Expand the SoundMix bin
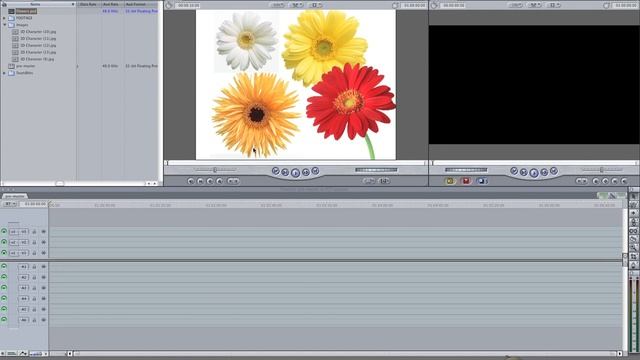This screenshot has width=640, height=360. 4,73
